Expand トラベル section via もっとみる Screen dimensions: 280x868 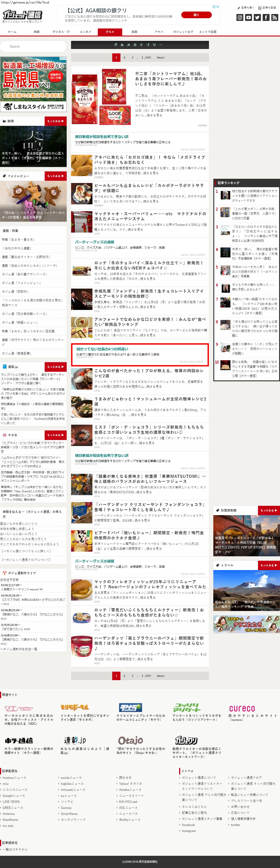click(x=268, y=565)
